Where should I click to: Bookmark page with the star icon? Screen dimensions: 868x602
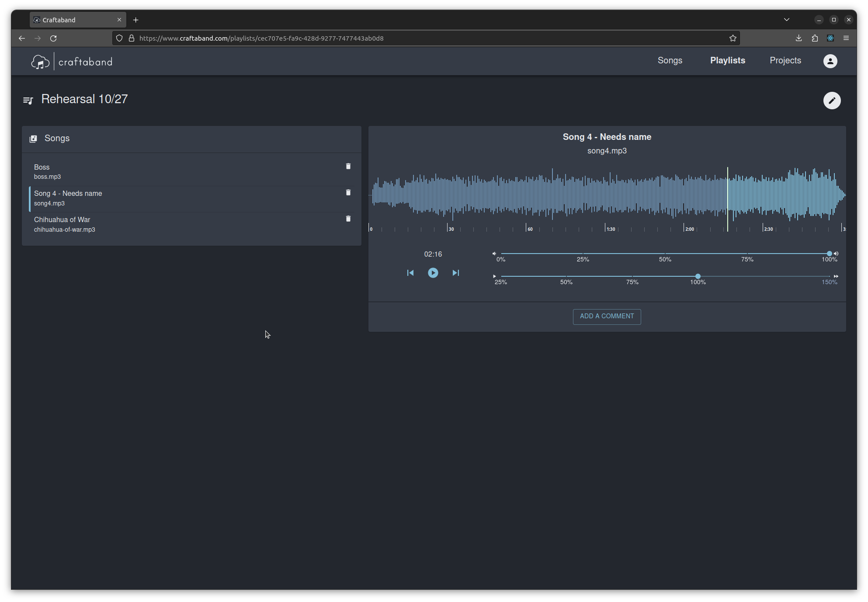click(733, 38)
